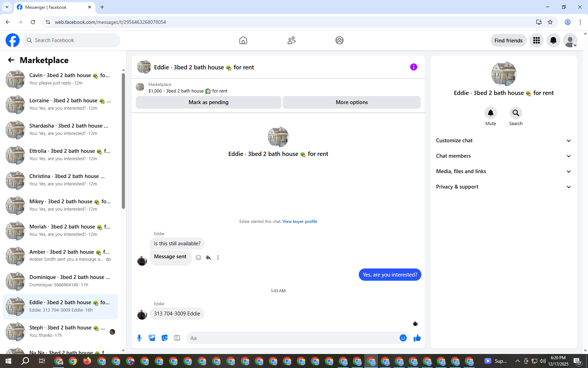This screenshot has width=588, height=368.
Task: Open Ettrolia conversation
Action: 60,155
